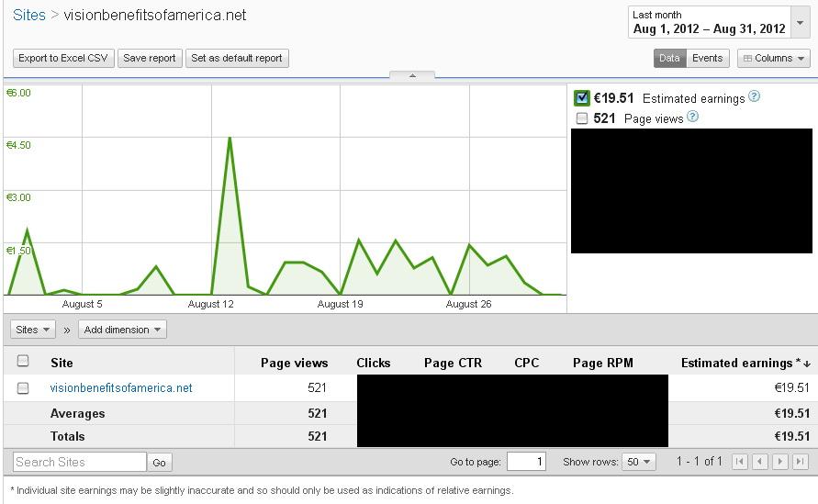The image size is (818, 504).
Task: Open Estimated earnings help question-mark icon
Action: tap(754, 96)
